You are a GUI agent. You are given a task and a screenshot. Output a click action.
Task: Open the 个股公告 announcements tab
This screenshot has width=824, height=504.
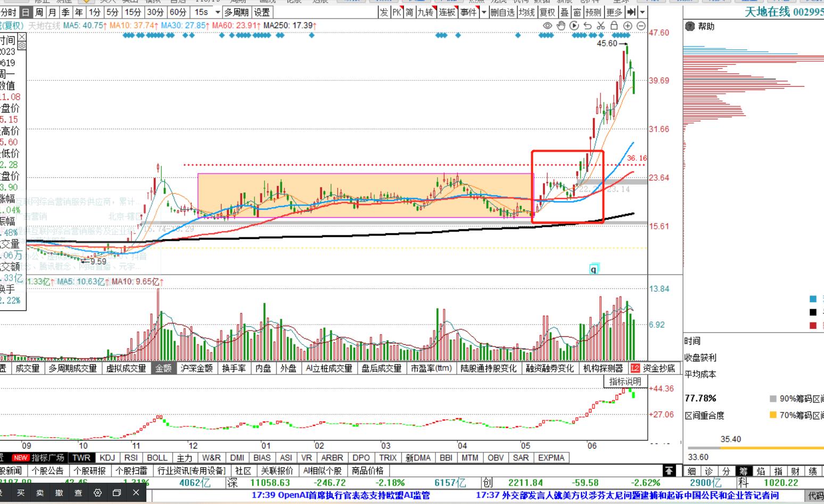pyautogui.click(x=47, y=471)
